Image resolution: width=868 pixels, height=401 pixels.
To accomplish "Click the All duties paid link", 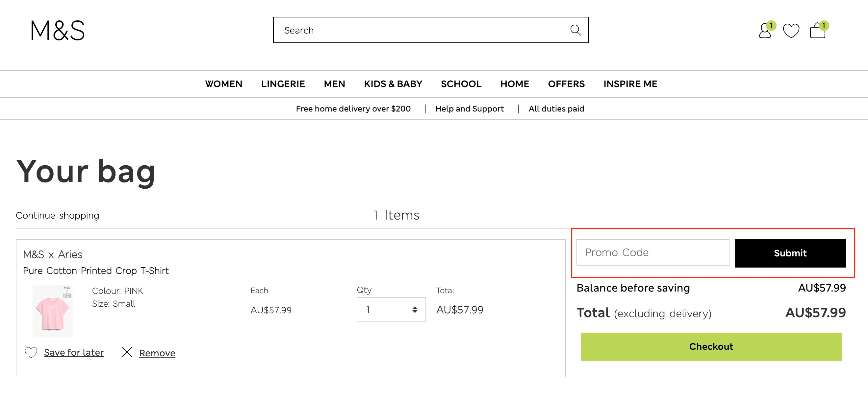I will 556,109.
